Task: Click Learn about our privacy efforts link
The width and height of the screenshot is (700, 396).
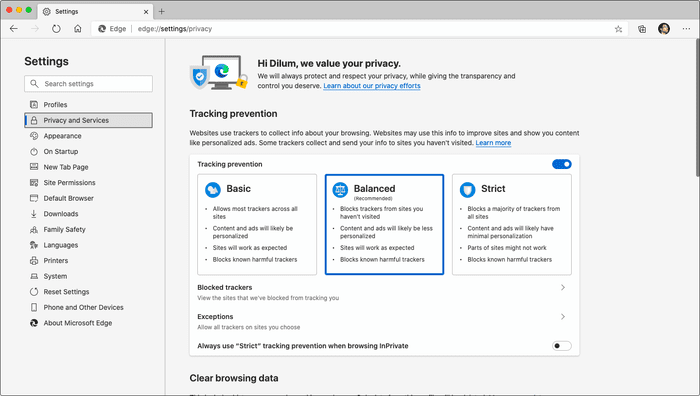Action: tap(372, 86)
